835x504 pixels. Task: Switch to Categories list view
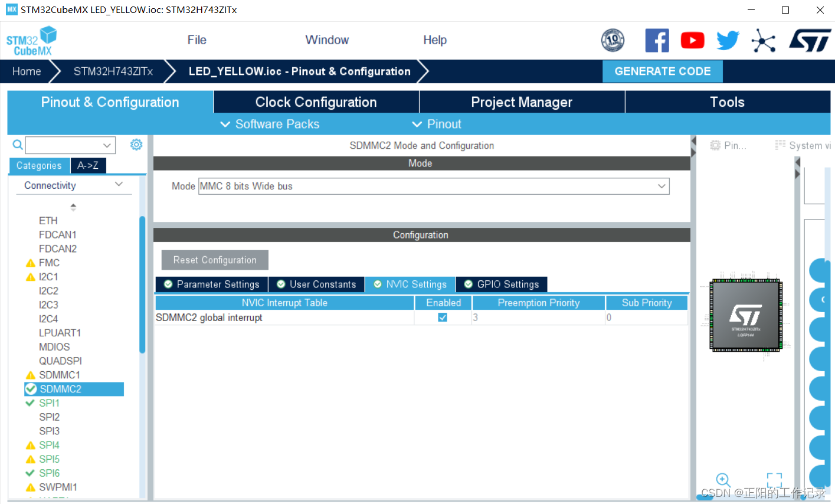39,166
